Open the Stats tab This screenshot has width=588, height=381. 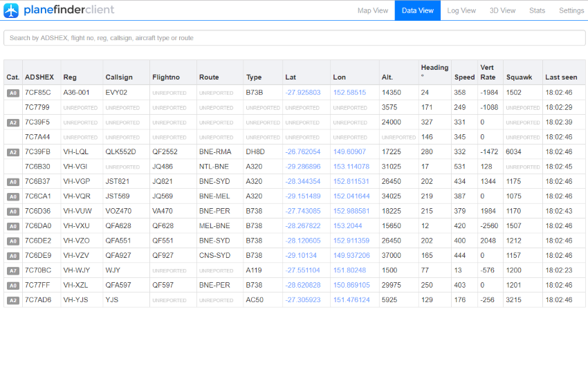[x=537, y=10]
